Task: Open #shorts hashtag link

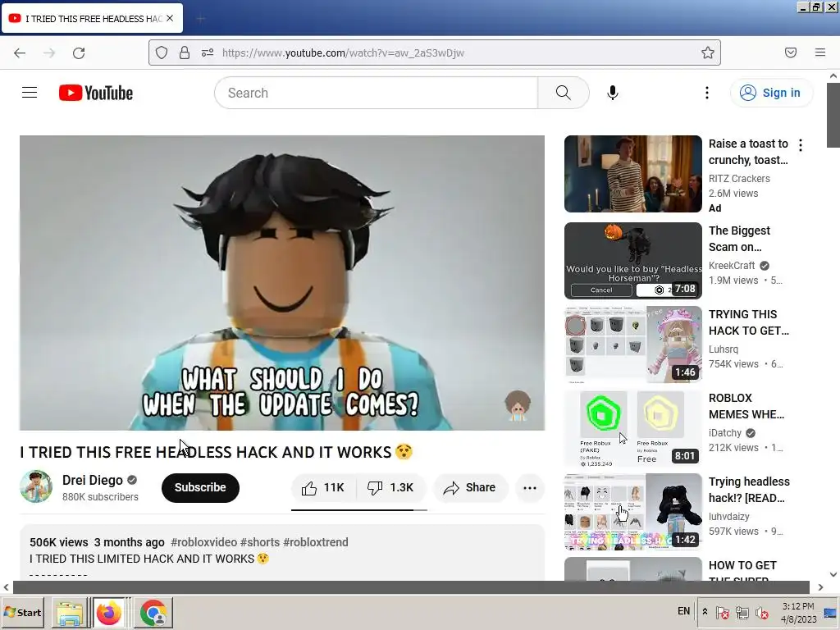Action: point(260,542)
